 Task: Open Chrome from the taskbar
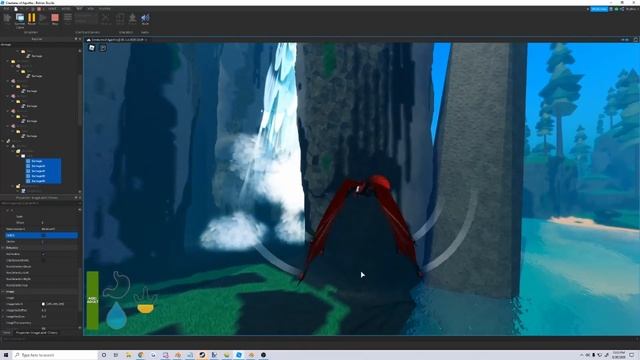141,355
